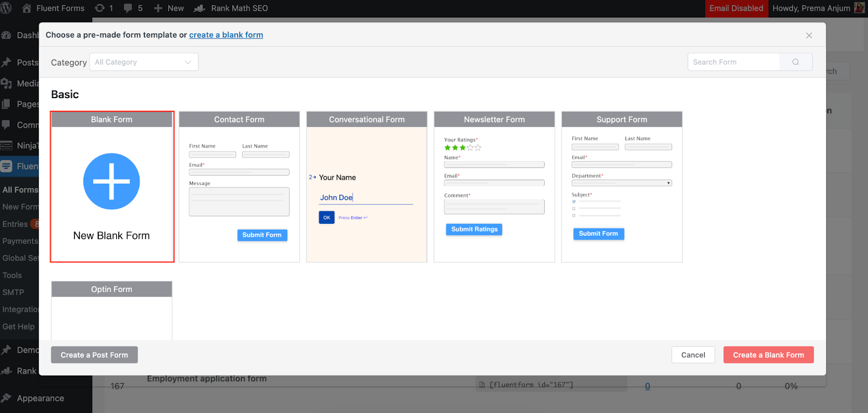This screenshot has width=868, height=413.
Task: Click the shortcode copy icon for form 167
Action: tap(482, 385)
